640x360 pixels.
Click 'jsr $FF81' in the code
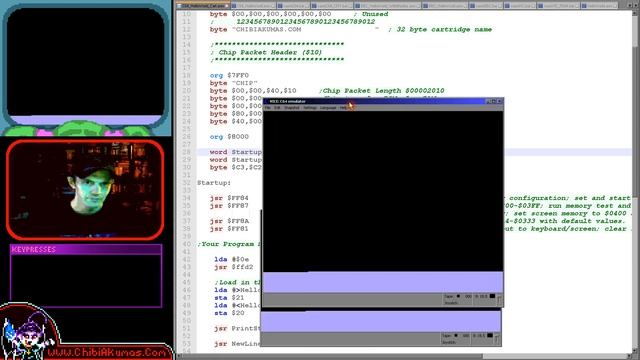(229, 229)
